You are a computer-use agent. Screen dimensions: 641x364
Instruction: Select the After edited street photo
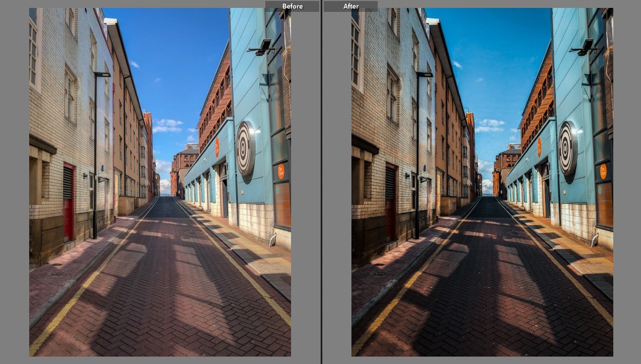482,182
